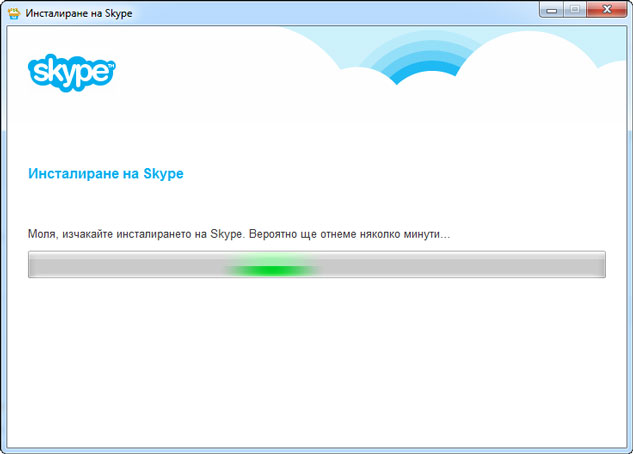Click the installation progress bar
633x454 pixels.
click(x=316, y=264)
